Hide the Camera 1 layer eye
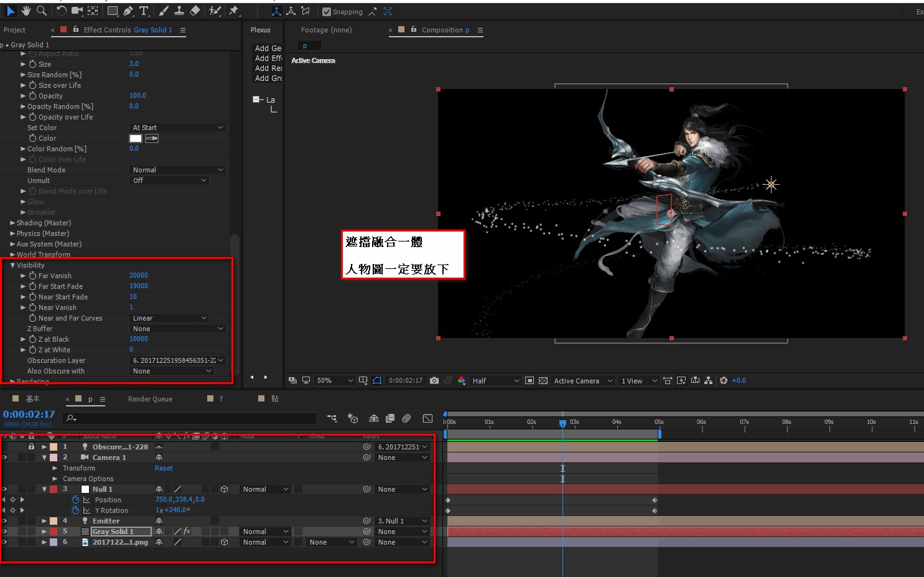 click(x=4, y=457)
